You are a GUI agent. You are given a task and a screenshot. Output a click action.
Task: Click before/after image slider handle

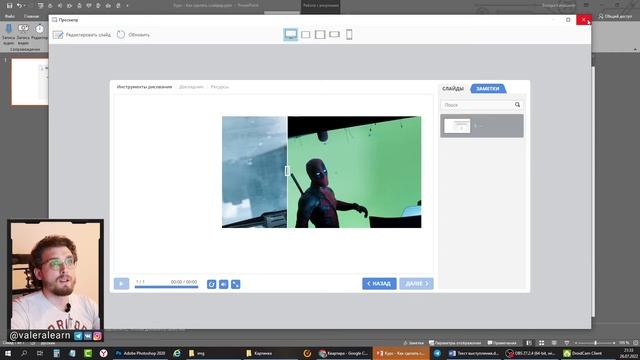point(287,171)
